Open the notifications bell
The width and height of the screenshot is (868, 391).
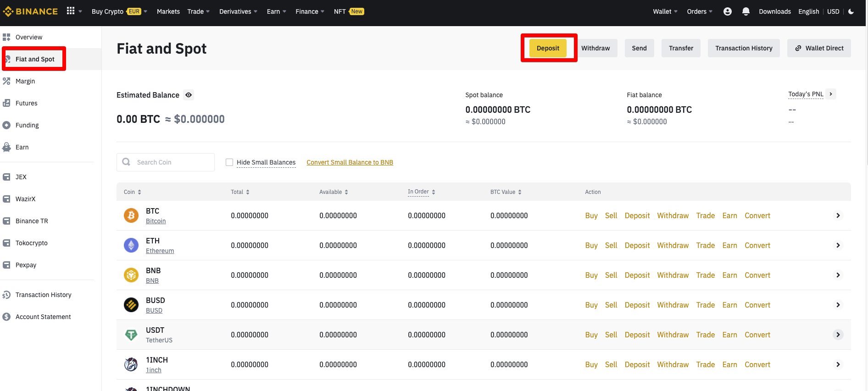click(x=746, y=11)
